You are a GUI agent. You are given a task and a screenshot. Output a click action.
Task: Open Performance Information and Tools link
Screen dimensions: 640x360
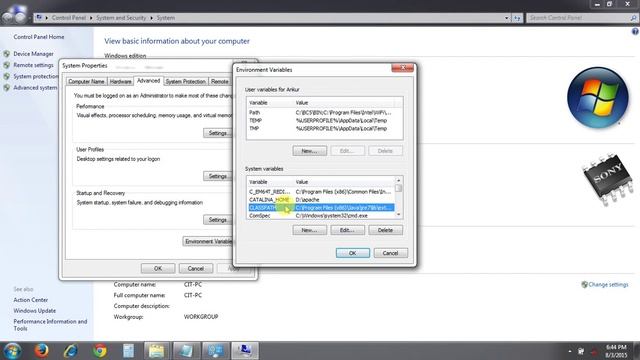tap(50, 325)
